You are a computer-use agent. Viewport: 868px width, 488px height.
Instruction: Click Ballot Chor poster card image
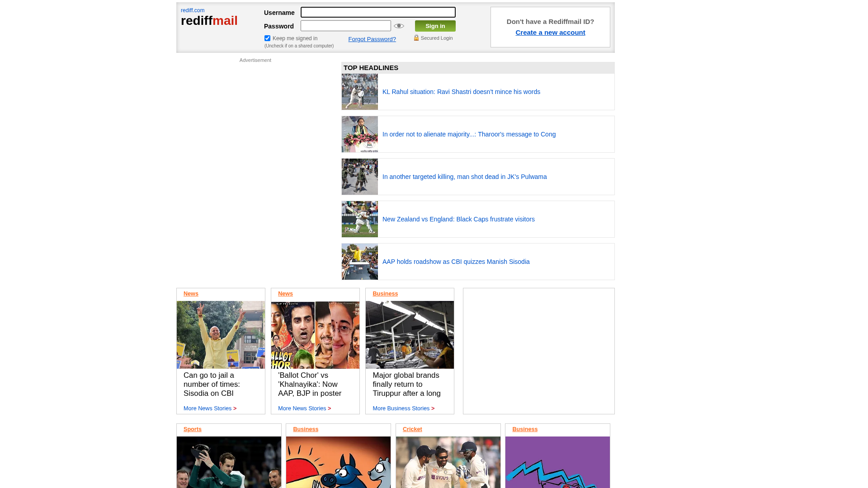coord(315,335)
